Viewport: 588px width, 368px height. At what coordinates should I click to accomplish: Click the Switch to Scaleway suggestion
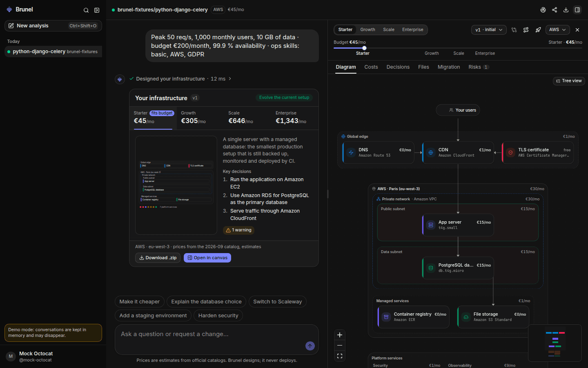pos(278,302)
